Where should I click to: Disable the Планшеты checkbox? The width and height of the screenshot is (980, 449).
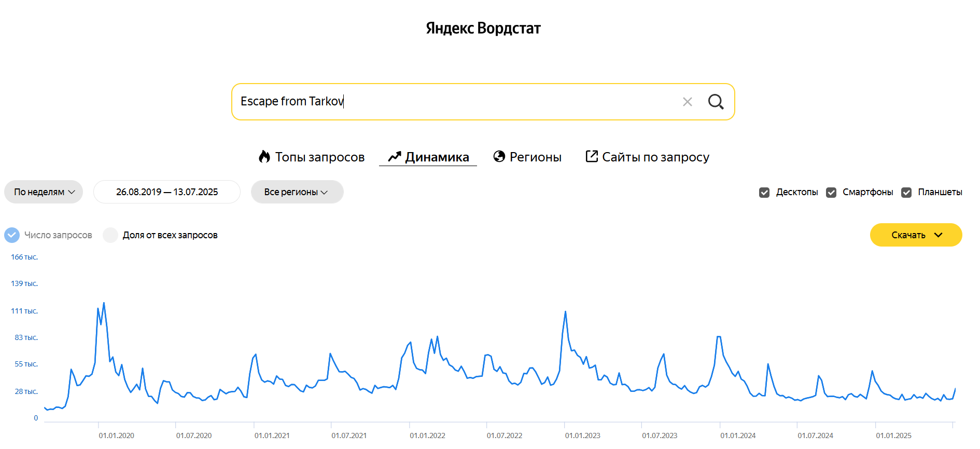(x=906, y=193)
